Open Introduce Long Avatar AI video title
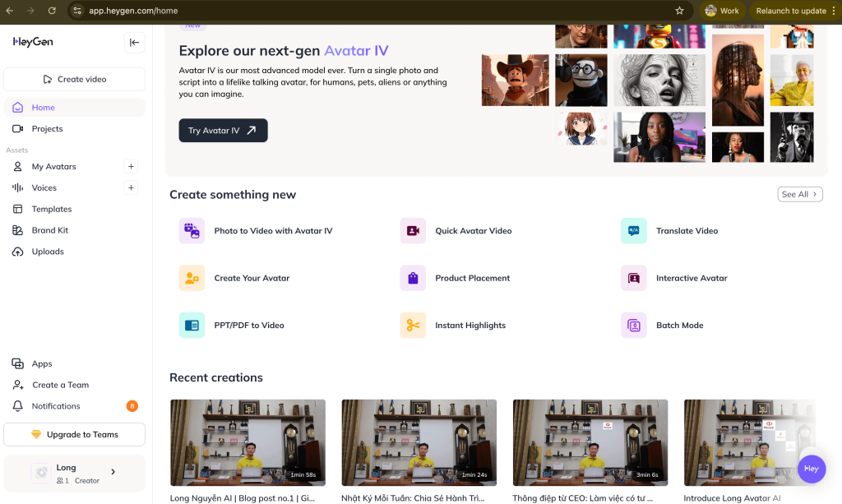The width and height of the screenshot is (842, 504). click(x=732, y=498)
